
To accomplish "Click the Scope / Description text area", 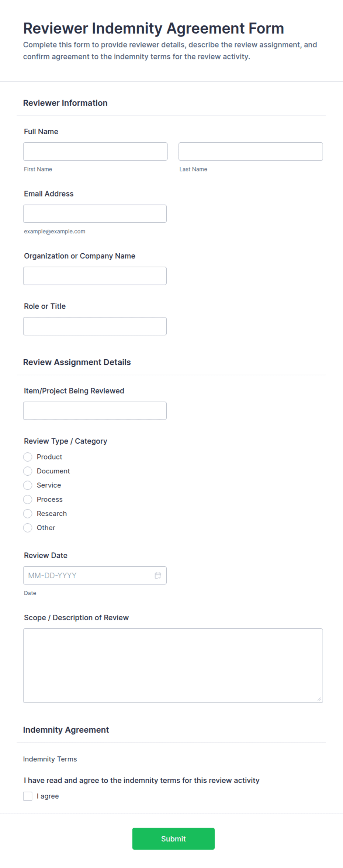I will 173,666.
